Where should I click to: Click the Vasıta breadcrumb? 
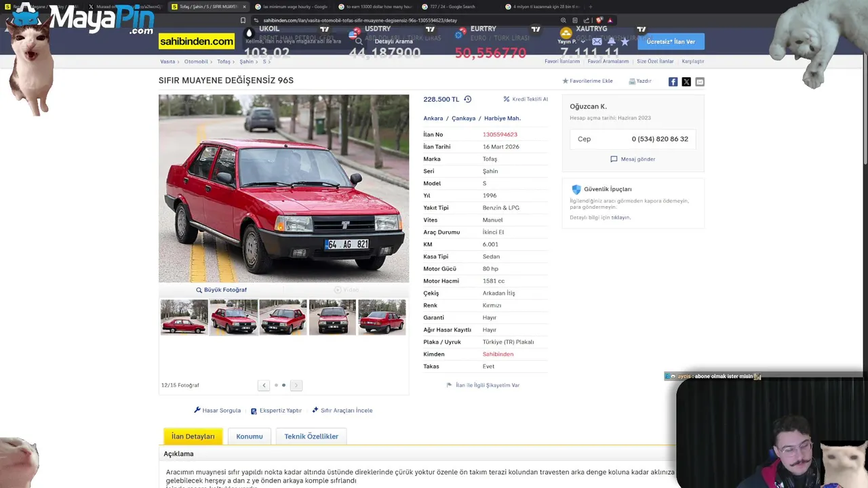(x=167, y=62)
